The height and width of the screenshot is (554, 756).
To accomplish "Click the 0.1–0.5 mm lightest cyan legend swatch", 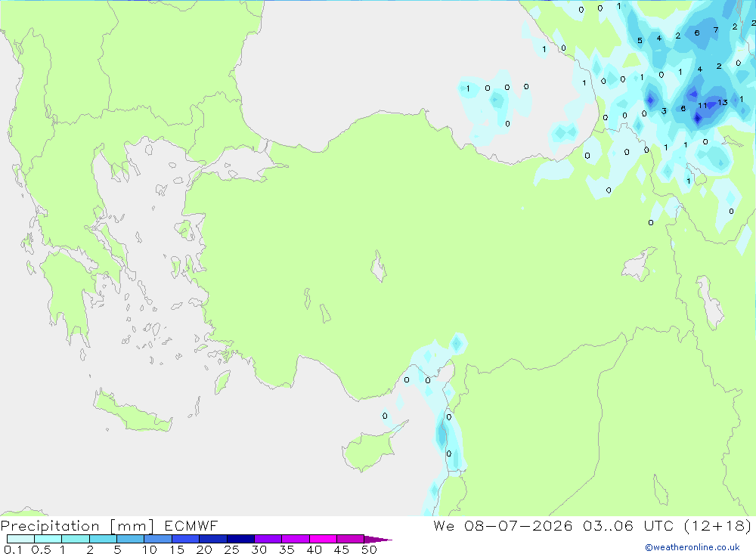I will [x=20, y=539].
